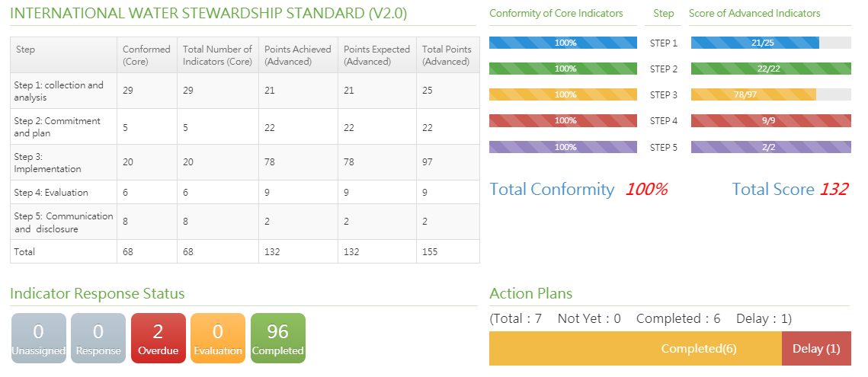868x377 pixels.
Task: Select the Step 2 core conformity bar
Action: pyautogui.click(x=563, y=69)
